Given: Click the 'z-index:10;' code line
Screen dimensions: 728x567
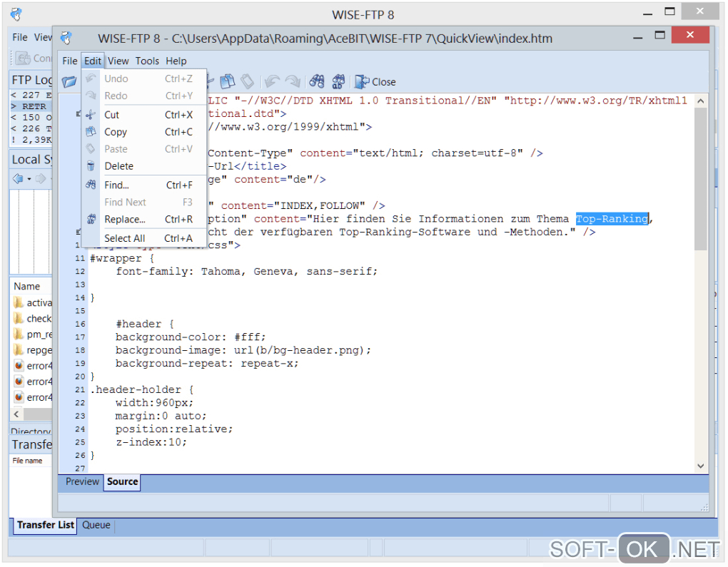Looking at the screenshot, I should [x=151, y=442].
